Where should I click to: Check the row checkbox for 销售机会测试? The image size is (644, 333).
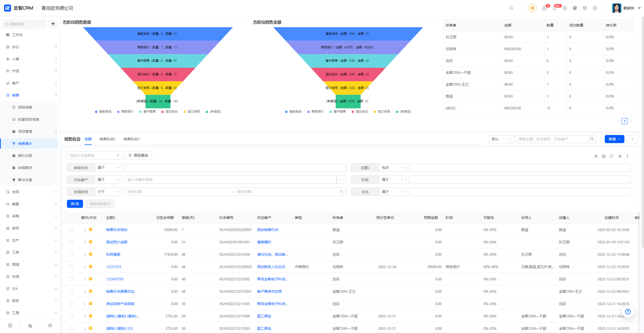coord(71,230)
